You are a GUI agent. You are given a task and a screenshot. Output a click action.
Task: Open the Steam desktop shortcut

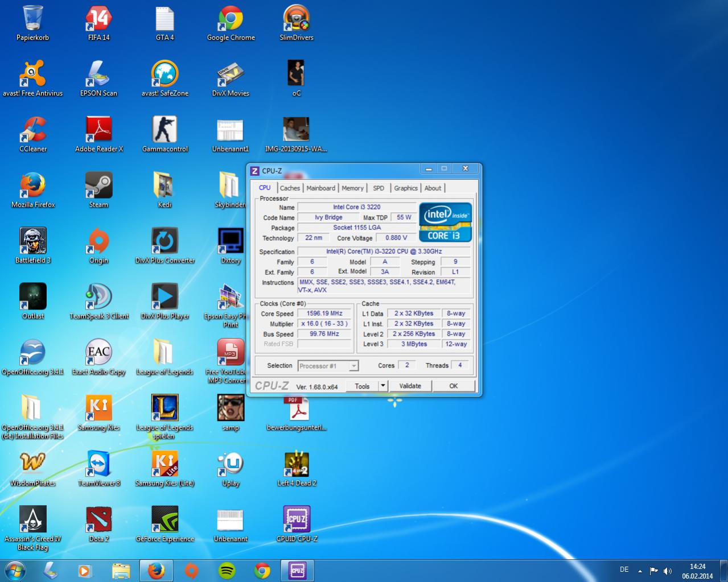[x=98, y=186]
